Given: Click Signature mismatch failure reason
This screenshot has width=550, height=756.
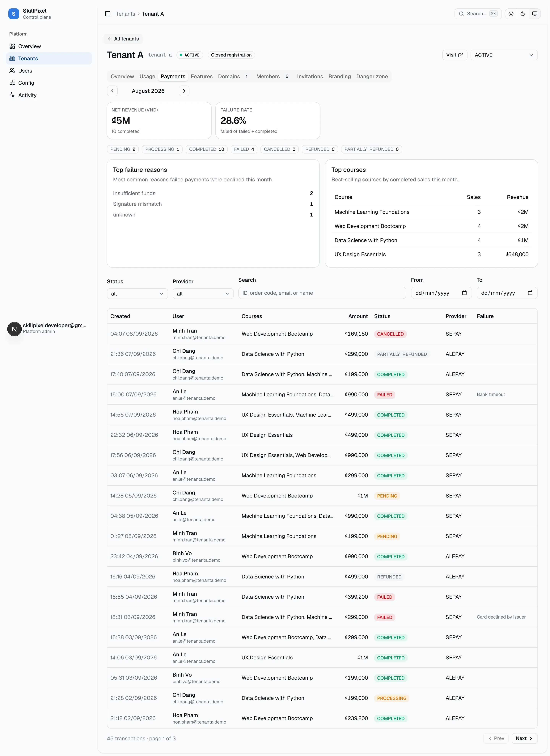Looking at the screenshot, I should (x=137, y=204).
